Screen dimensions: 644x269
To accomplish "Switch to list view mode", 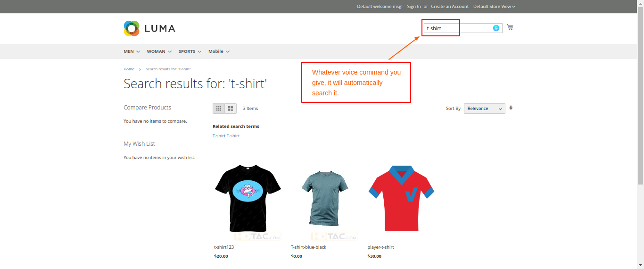I will click(x=231, y=109).
